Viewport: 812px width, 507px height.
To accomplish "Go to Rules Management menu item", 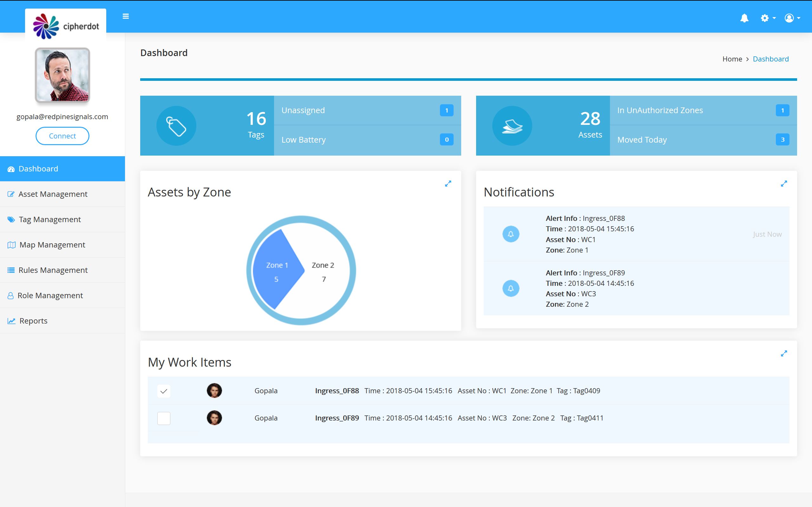I will pyautogui.click(x=53, y=270).
